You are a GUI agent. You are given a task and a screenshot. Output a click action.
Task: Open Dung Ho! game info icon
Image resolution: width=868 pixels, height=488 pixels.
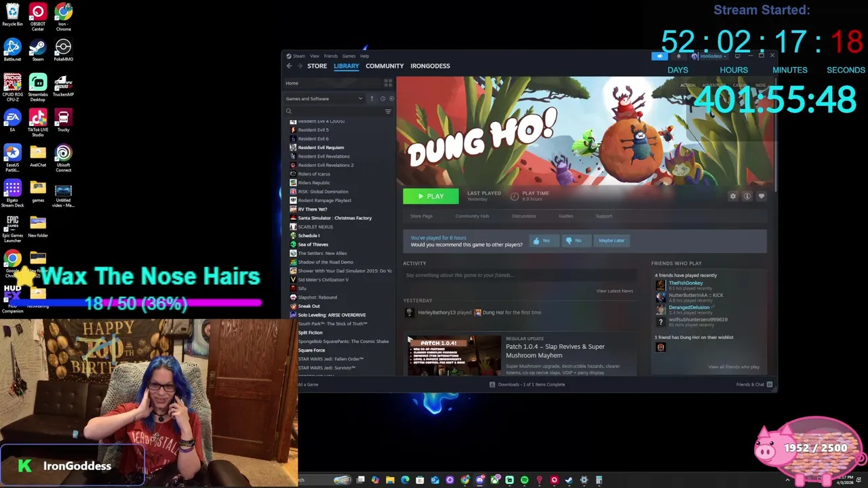click(747, 196)
